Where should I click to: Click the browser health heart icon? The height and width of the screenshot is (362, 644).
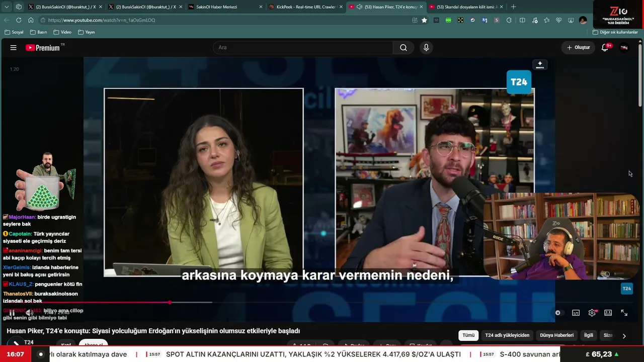558,20
